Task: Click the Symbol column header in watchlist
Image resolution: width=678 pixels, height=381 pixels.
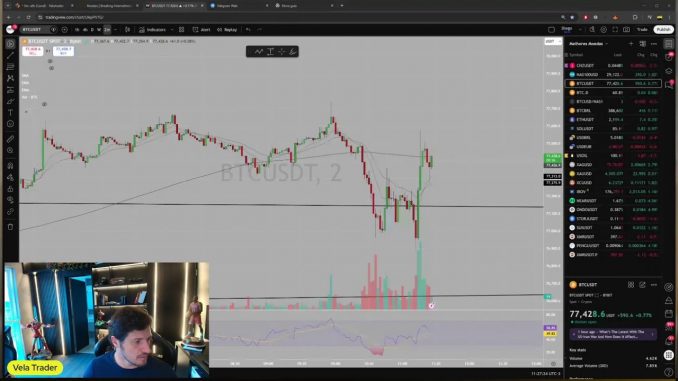Action: coord(576,55)
